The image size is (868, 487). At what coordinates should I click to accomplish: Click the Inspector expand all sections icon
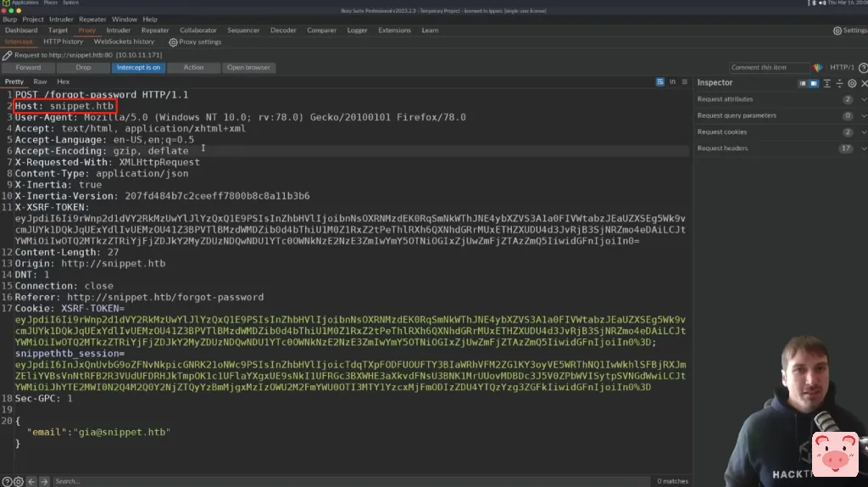827,83
